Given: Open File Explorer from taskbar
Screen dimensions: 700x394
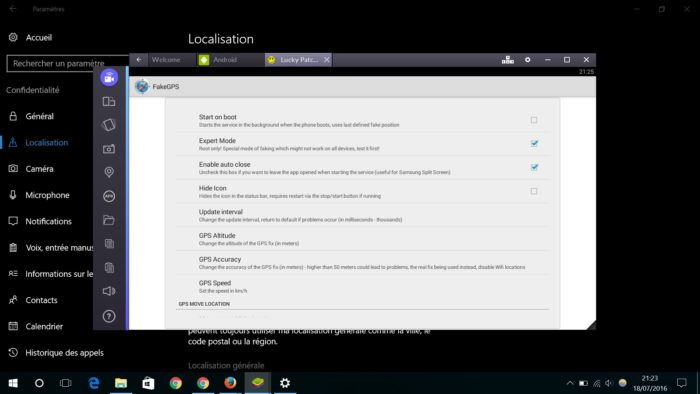Looking at the screenshot, I should click(x=121, y=383).
